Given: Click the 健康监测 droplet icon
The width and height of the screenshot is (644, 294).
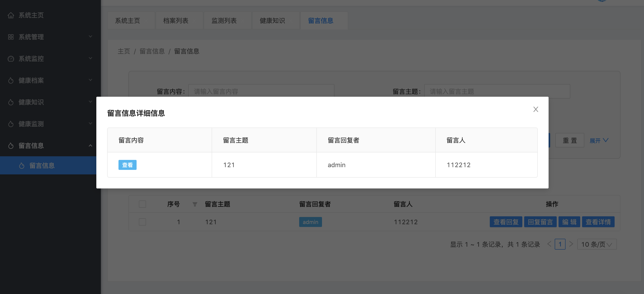Looking at the screenshot, I should click(x=11, y=124).
